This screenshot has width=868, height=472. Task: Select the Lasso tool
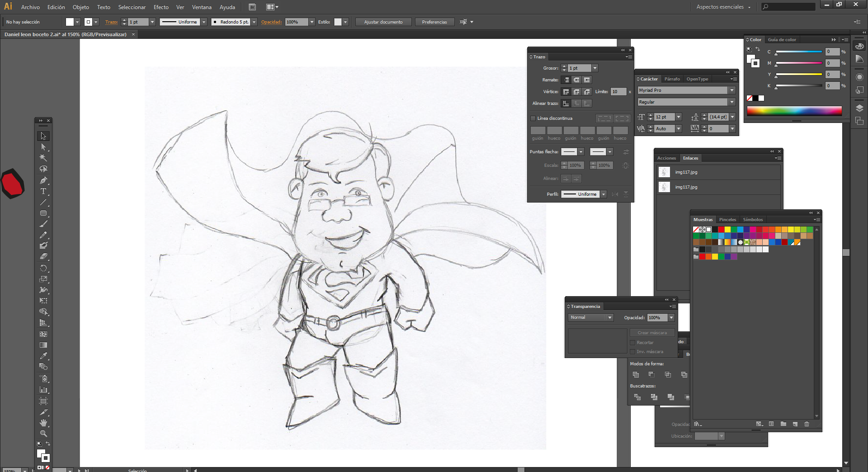(x=43, y=169)
